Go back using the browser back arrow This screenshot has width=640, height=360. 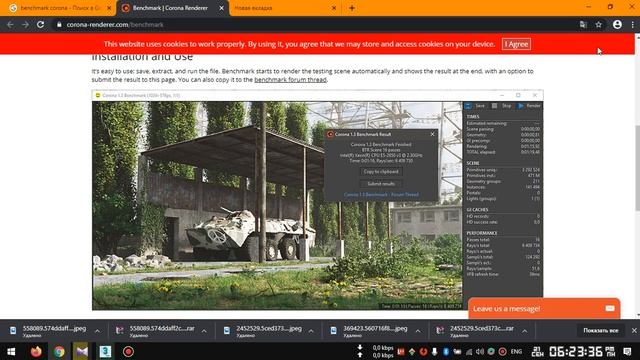(x=10, y=24)
